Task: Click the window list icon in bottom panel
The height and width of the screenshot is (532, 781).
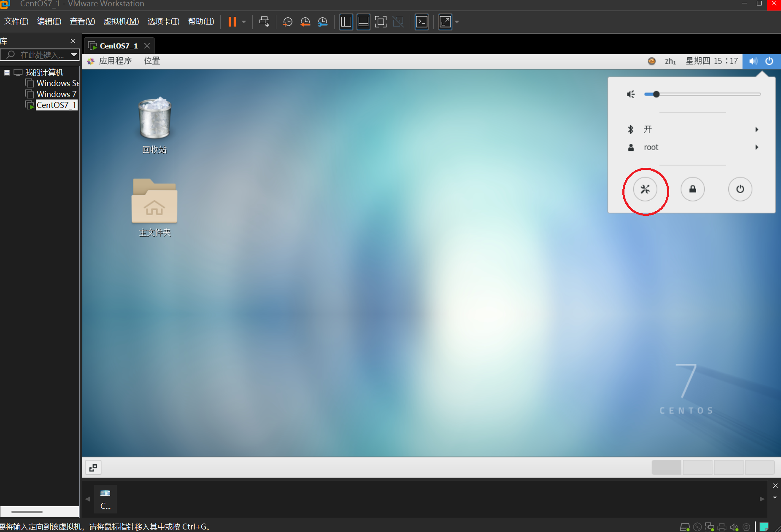Action: [93, 468]
